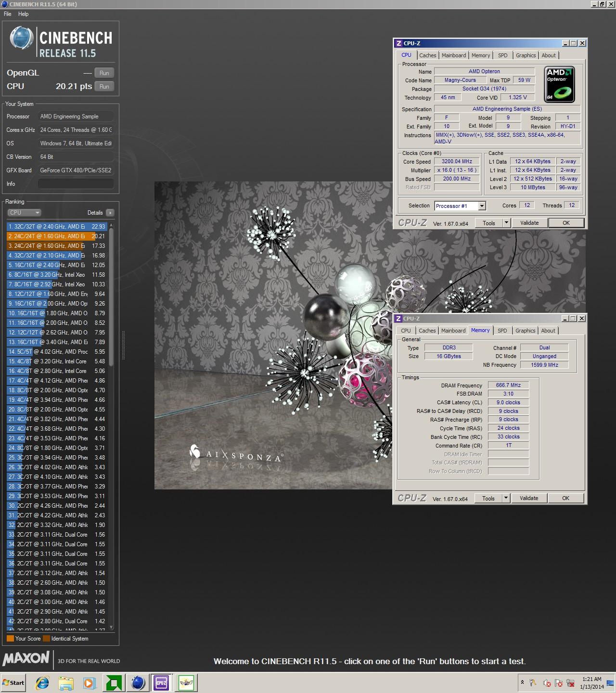
Task: Select ranking row 6 Intel Xeon 11.58
Action: 57,274
